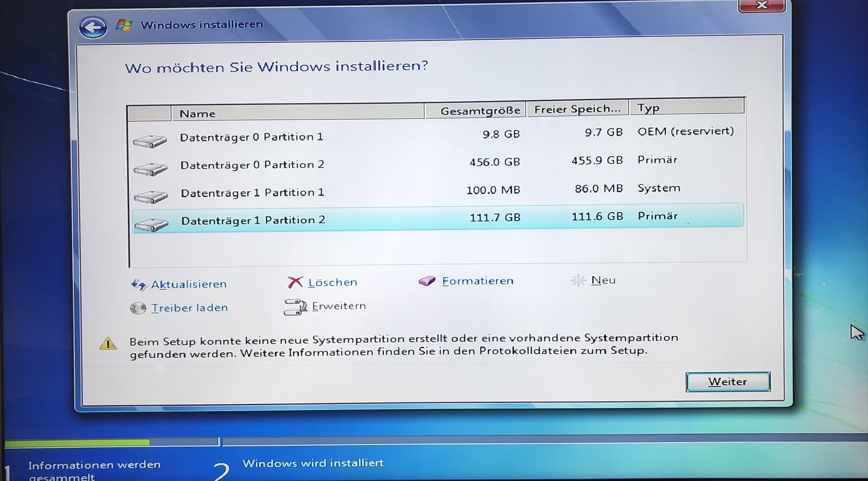
Task: Click the Formatieren link
Action: tap(478, 281)
